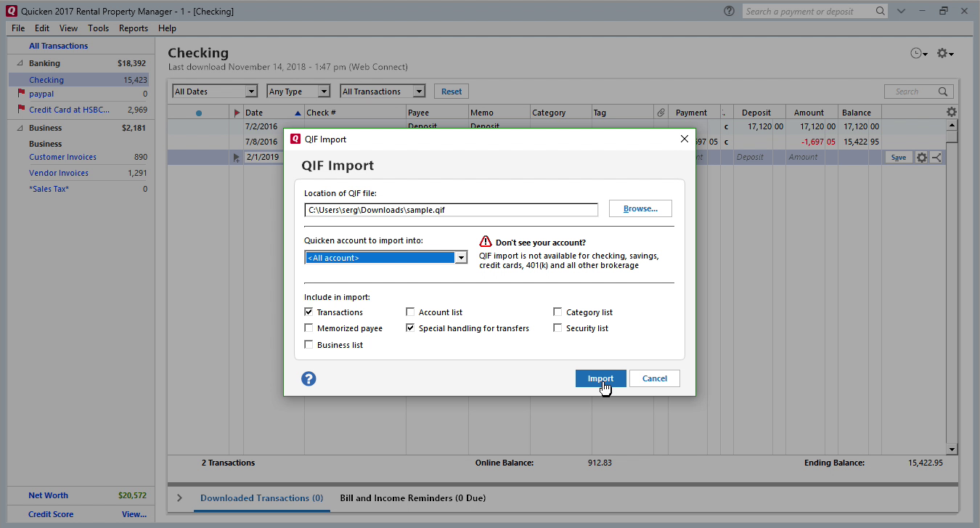Open the Help menu
980x528 pixels.
167,28
